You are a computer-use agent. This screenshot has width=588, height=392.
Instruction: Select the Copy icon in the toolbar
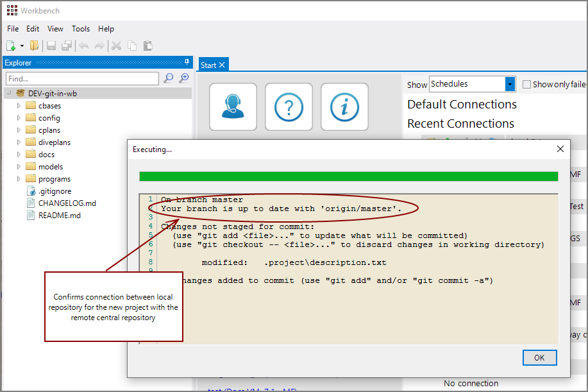(x=132, y=45)
